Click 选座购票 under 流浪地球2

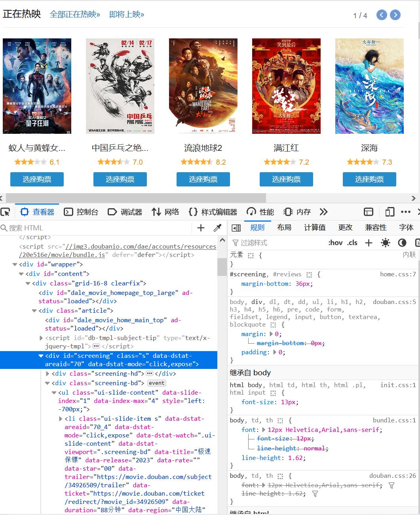click(203, 179)
